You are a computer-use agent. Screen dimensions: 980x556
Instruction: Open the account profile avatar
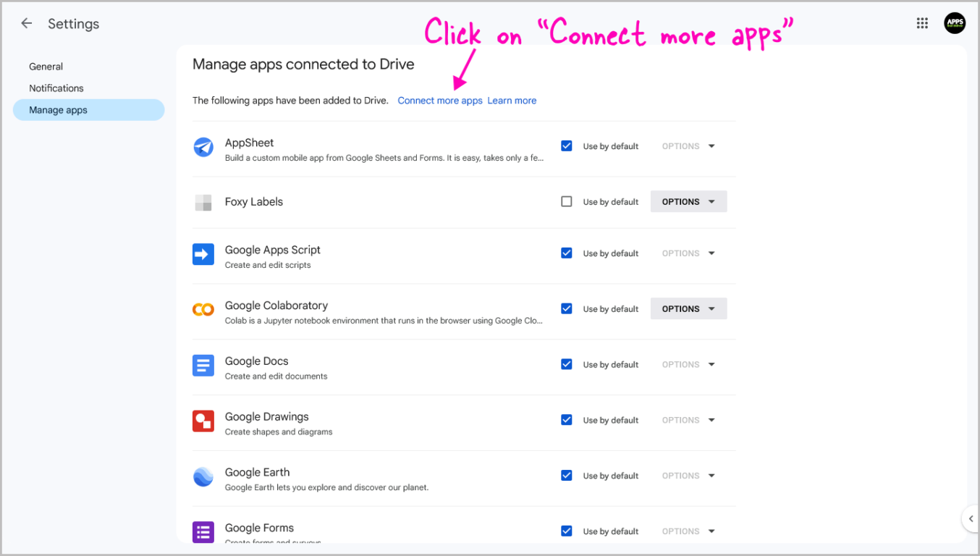coord(955,23)
